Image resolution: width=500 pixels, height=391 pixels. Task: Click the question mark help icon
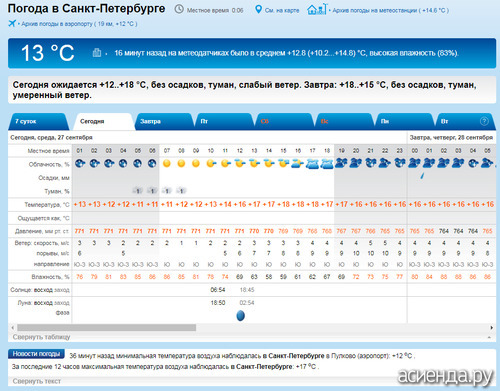tap(484, 121)
